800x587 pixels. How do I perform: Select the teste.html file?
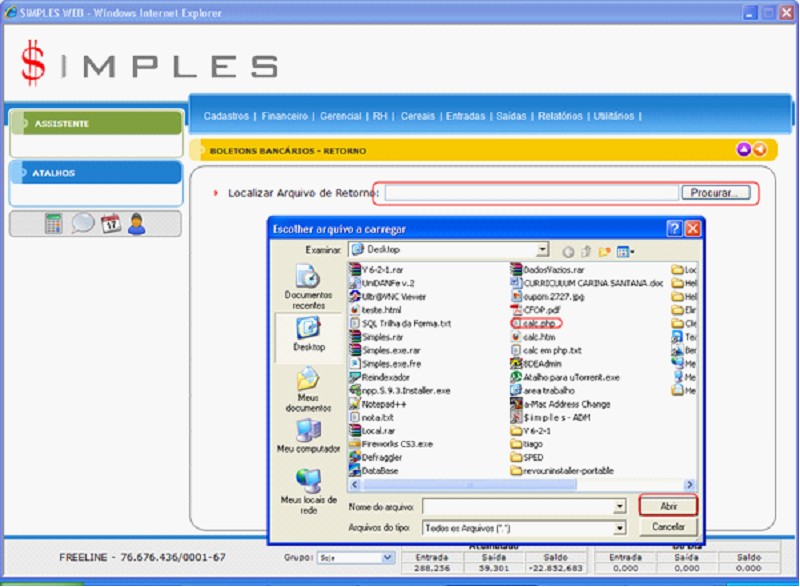(376, 310)
